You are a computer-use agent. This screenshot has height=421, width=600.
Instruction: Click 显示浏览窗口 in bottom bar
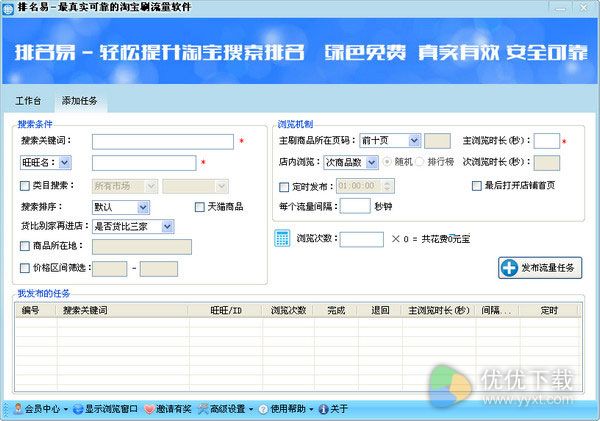click(105, 409)
